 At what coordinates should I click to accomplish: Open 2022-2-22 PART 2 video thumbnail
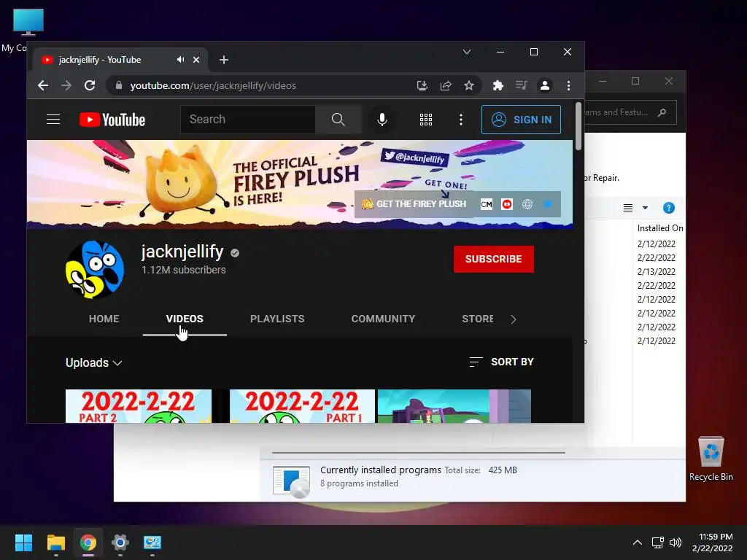point(139,406)
